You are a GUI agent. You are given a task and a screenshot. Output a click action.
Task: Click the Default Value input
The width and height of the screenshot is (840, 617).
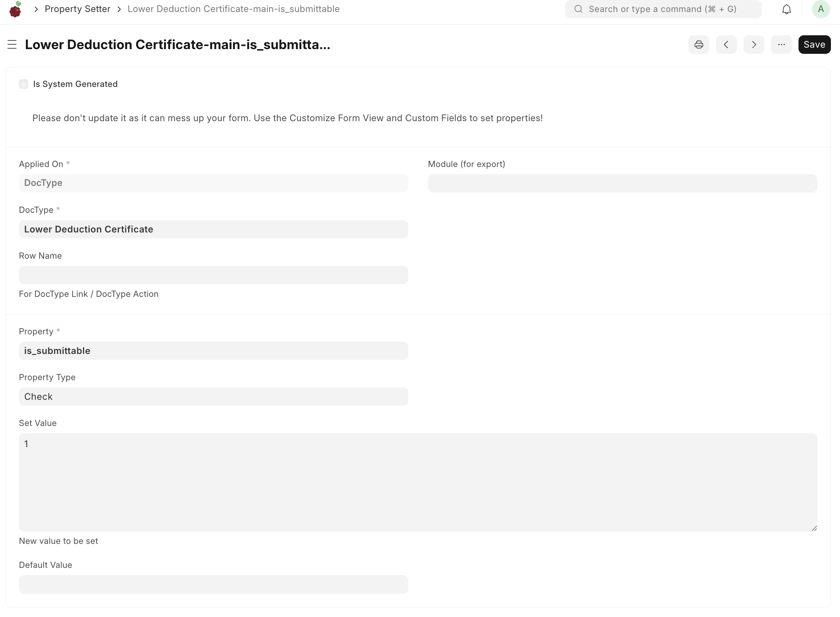pos(213,585)
